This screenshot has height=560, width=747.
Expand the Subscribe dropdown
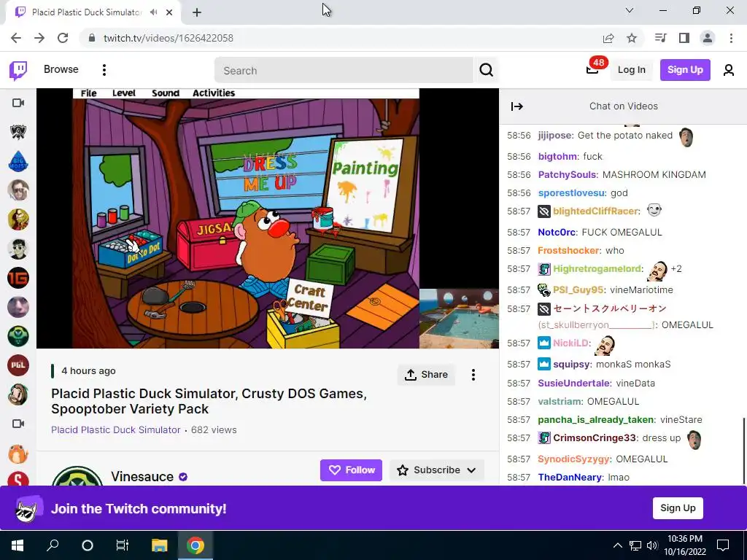point(472,470)
